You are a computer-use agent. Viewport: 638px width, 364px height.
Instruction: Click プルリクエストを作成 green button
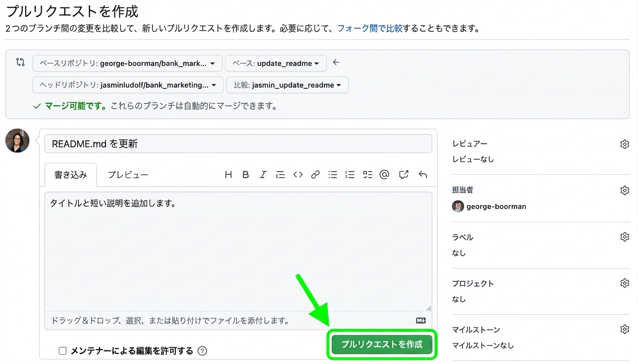pyautogui.click(x=382, y=344)
